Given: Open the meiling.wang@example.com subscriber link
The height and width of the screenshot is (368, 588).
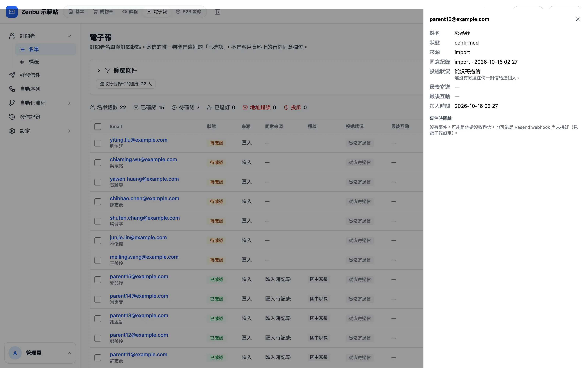Looking at the screenshot, I should tap(144, 257).
